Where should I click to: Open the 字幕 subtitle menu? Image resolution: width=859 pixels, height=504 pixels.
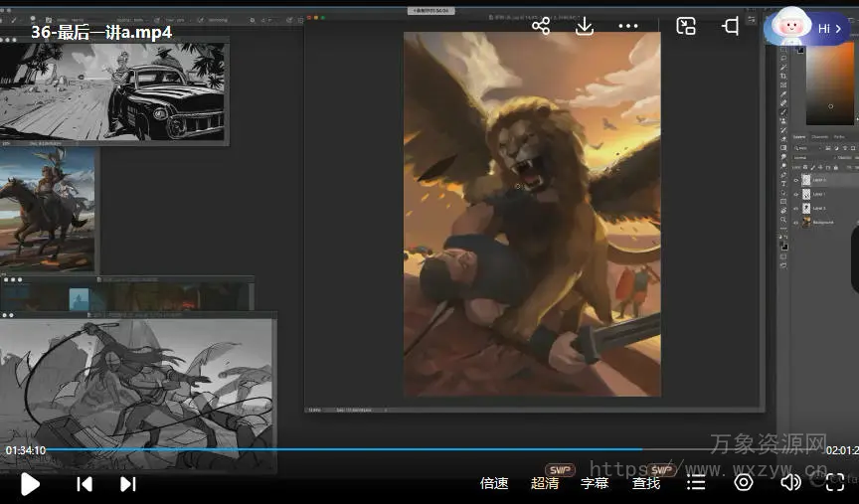pos(595,483)
